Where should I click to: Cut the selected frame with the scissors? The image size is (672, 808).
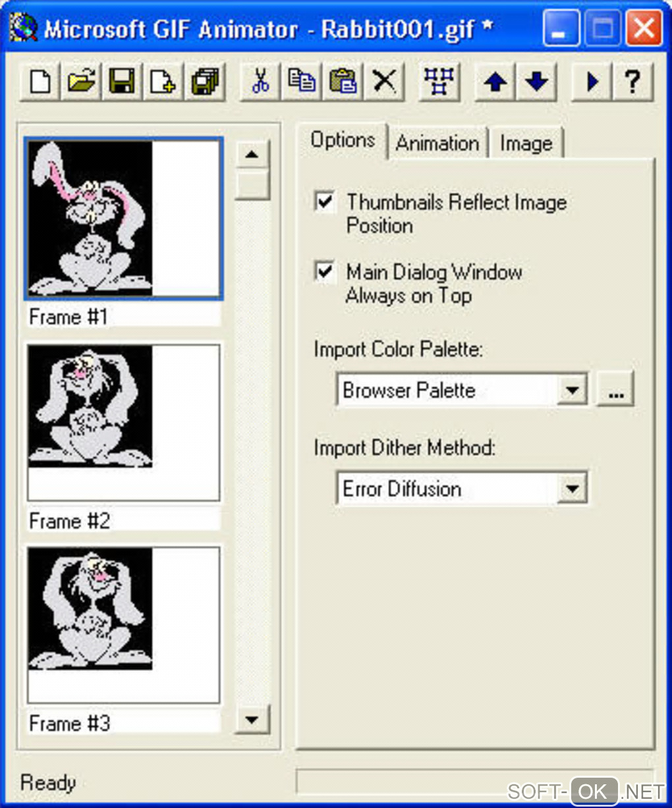point(260,82)
